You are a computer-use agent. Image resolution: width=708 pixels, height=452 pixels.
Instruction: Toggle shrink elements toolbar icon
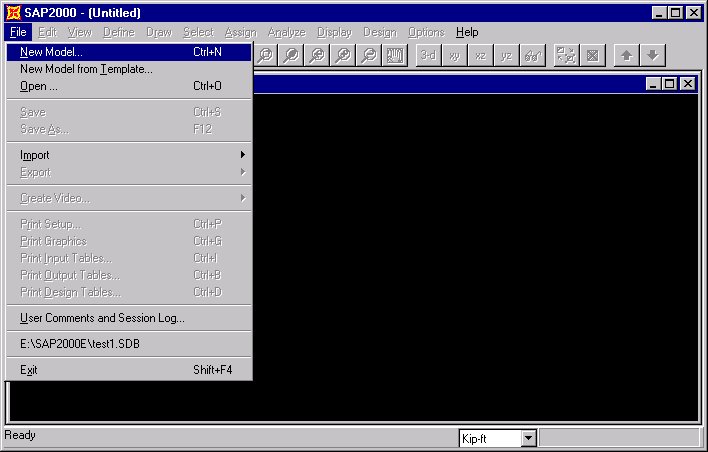pos(566,55)
